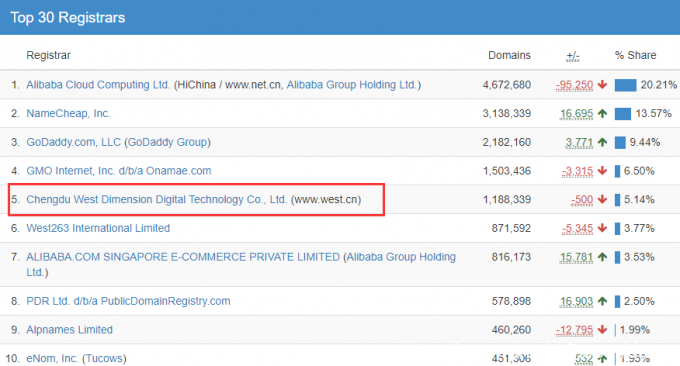Click the 578,898 domains count
This screenshot has height=366, width=680.
[x=511, y=301]
